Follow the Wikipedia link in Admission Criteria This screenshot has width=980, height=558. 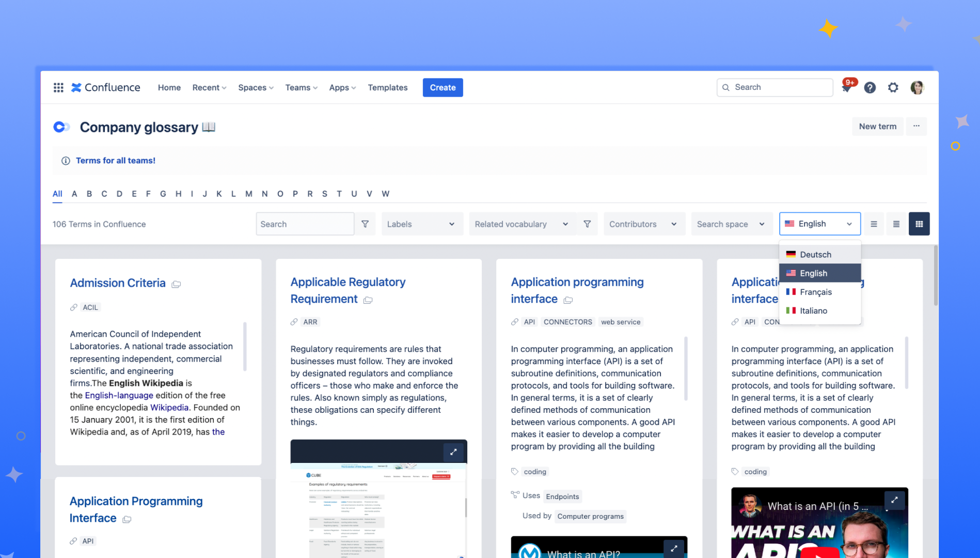pyautogui.click(x=169, y=407)
